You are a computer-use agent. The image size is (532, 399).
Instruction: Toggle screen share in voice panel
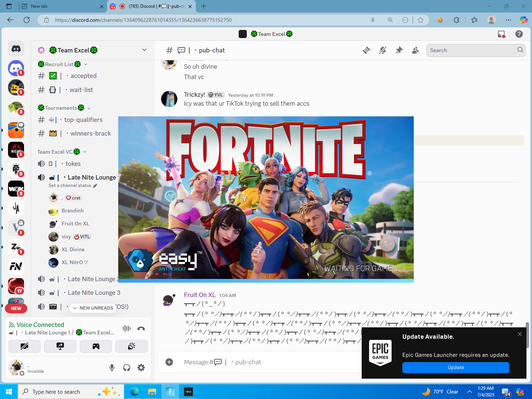coord(60,346)
